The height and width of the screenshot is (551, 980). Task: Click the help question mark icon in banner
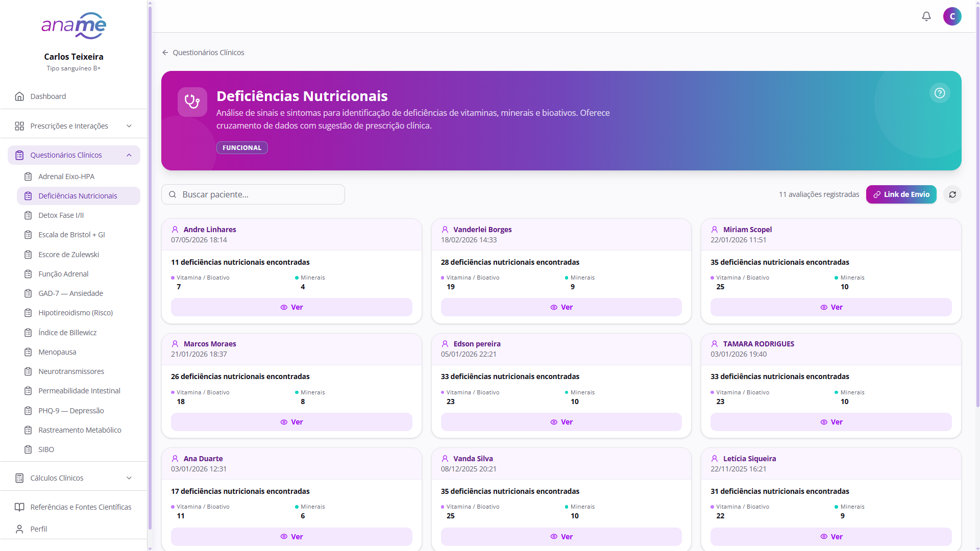pyautogui.click(x=940, y=93)
